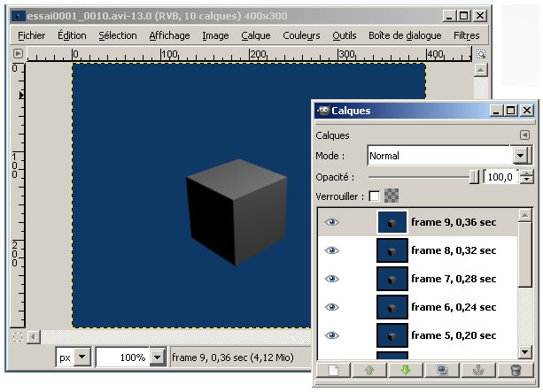Select the 'frame 9, 0,36 sec' layer name
The image size is (543, 392).
point(454,222)
